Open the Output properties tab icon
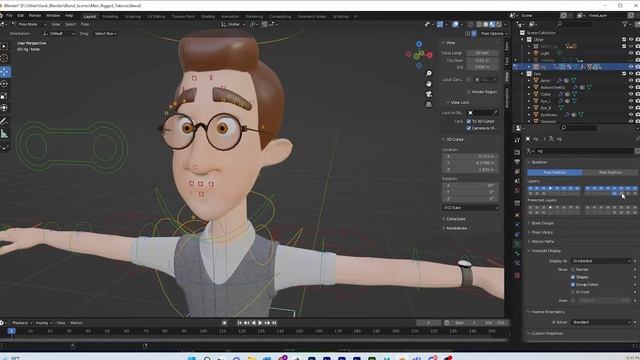 point(517,162)
